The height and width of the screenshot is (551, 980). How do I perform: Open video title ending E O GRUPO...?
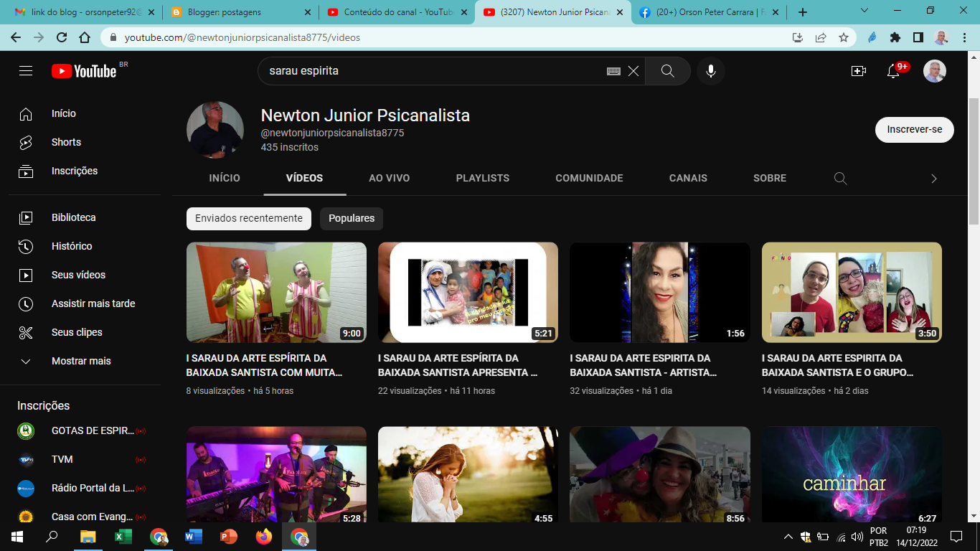837,365
